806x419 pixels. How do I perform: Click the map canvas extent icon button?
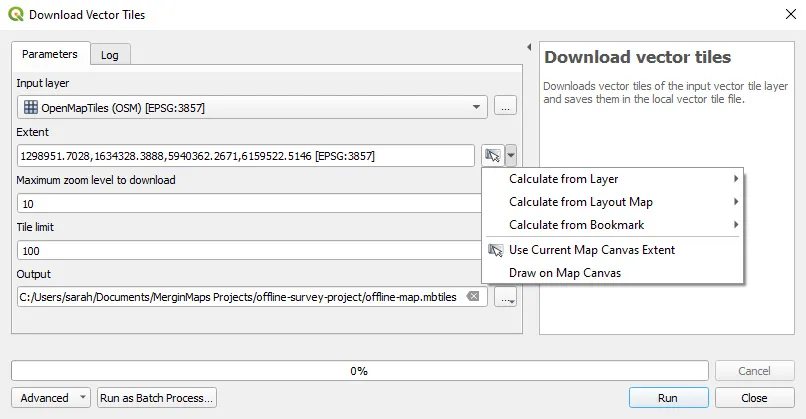click(x=493, y=155)
